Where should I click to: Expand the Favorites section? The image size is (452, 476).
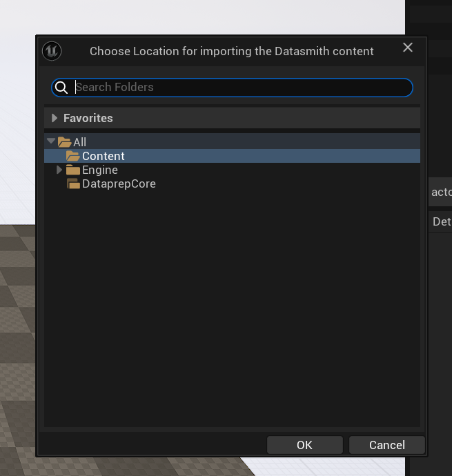pos(55,118)
